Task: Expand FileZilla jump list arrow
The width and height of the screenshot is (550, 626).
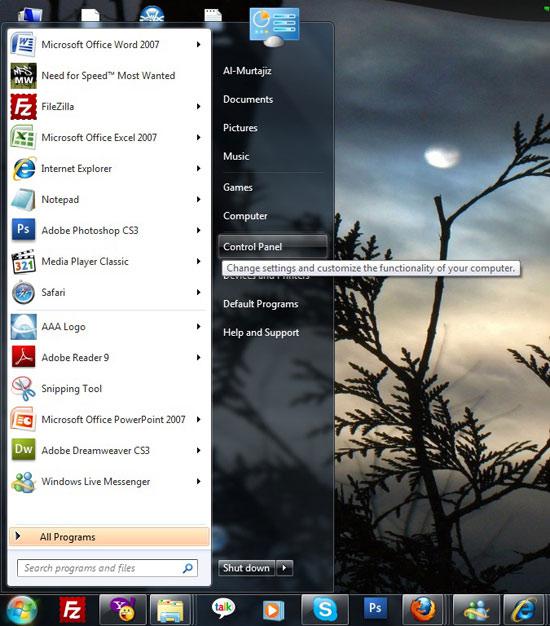Action: [x=198, y=107]
